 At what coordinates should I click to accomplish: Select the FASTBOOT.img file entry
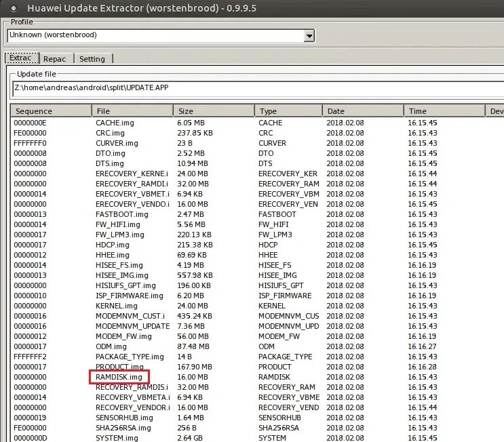click(122, 215)
